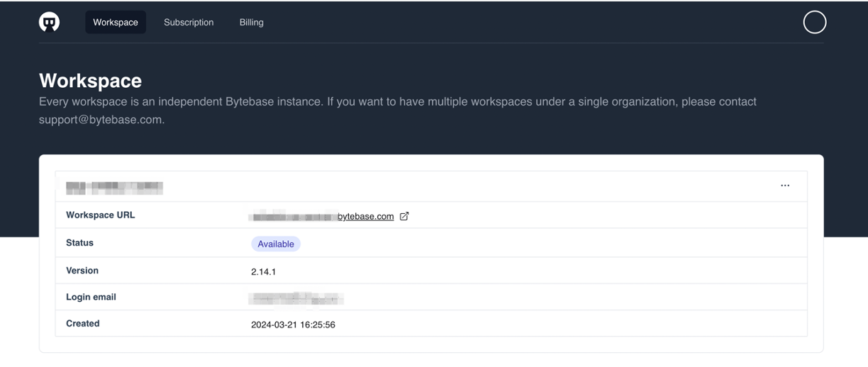
Task: Click the Workspace page heading
Action: 90,81
